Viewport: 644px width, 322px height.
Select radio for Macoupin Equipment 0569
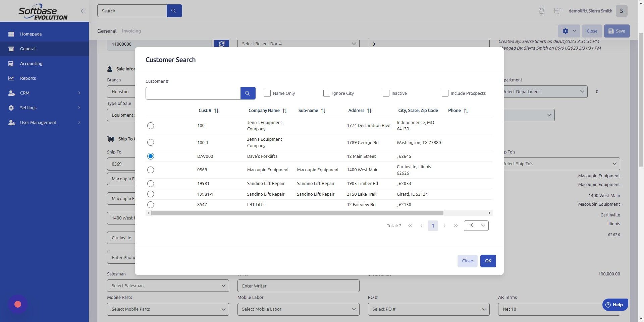coord(151,170)
